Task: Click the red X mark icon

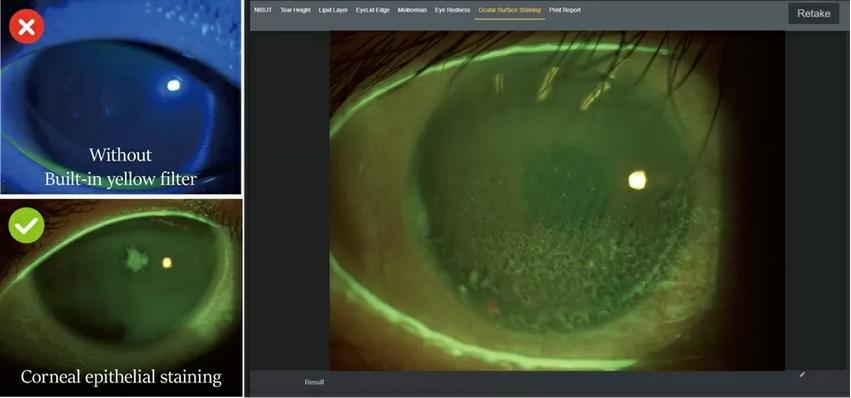Action: (x=27, y=27)
